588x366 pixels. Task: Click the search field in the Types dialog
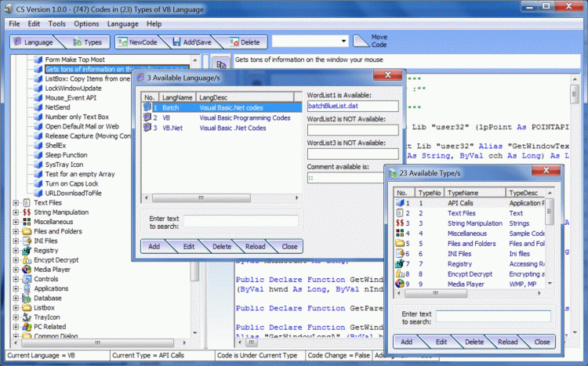pyautogui.click(x=493, y=317)
